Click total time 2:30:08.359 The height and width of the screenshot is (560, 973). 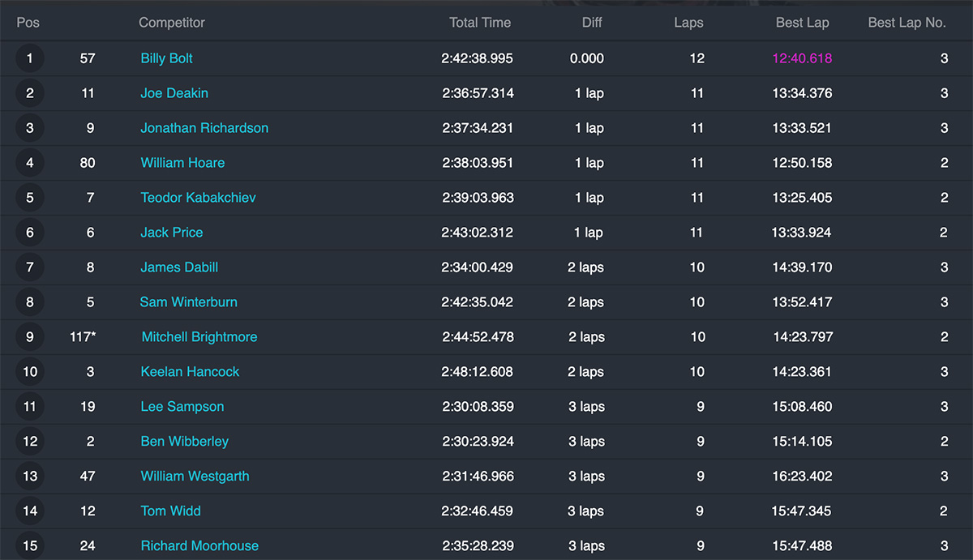[478, 407]
